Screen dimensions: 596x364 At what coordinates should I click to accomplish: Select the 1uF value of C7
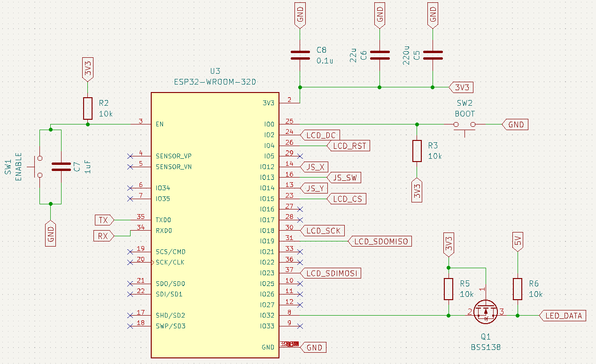click(x=89, y=166)
